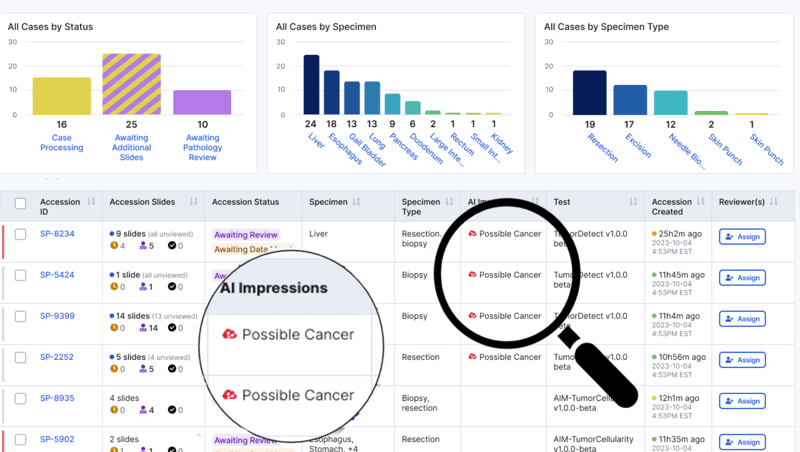Sort table by Accession ID column arrows
The image size is (800, 452).
tap(92, 203)
